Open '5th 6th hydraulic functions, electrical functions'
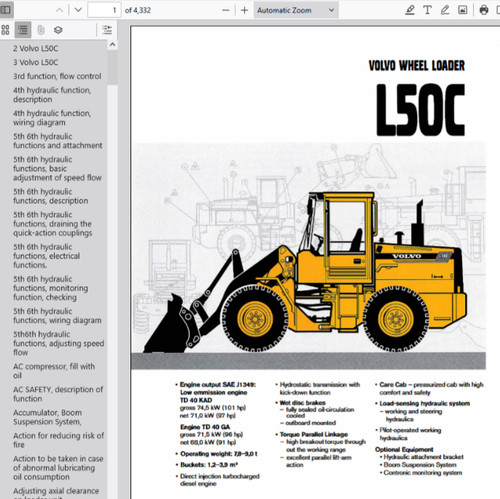Screen dimensions: 500x499 click(46, 256)
